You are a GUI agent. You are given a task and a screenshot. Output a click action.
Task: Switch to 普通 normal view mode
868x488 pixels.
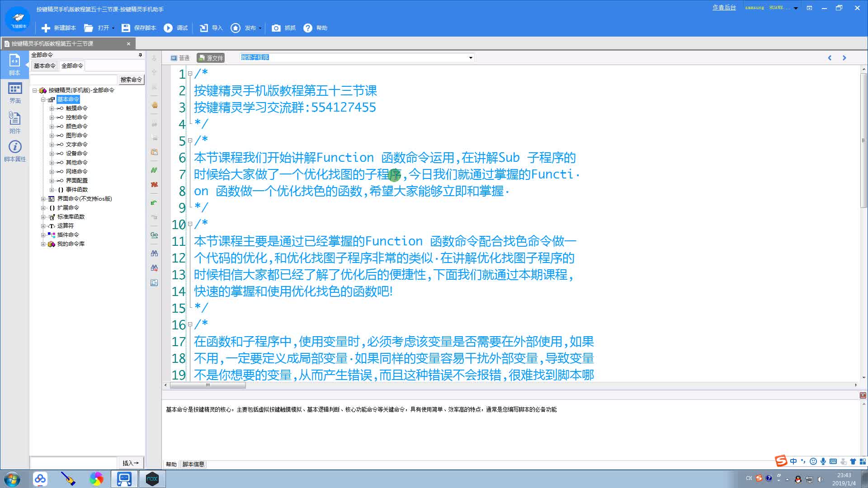[180, 58]
